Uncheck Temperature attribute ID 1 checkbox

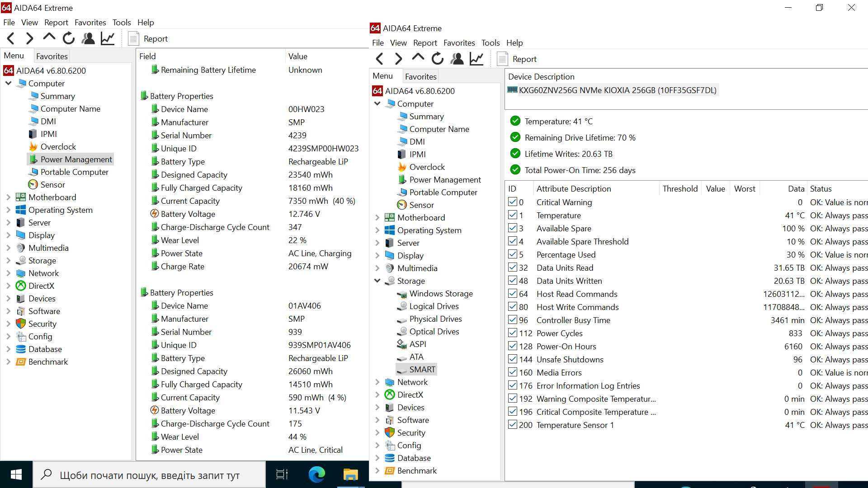(x=513, y=215)
